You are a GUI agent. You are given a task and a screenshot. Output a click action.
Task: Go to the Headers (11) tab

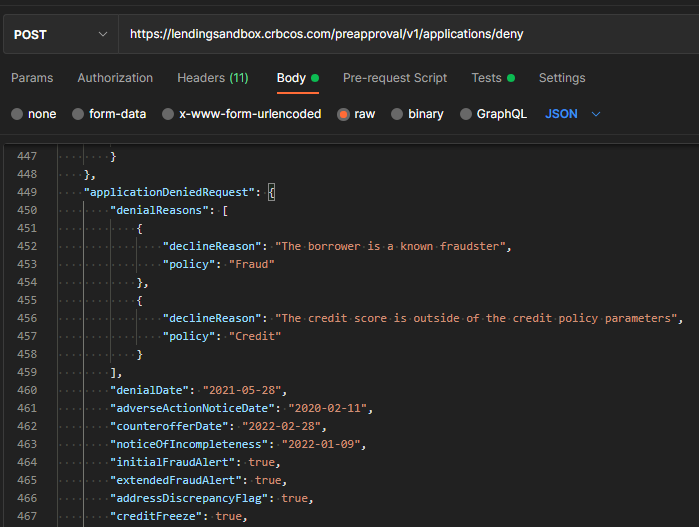tap(213, 78)
